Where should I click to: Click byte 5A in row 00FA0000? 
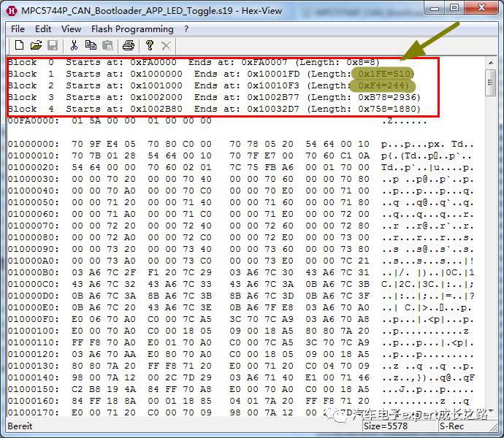(95, 120)
